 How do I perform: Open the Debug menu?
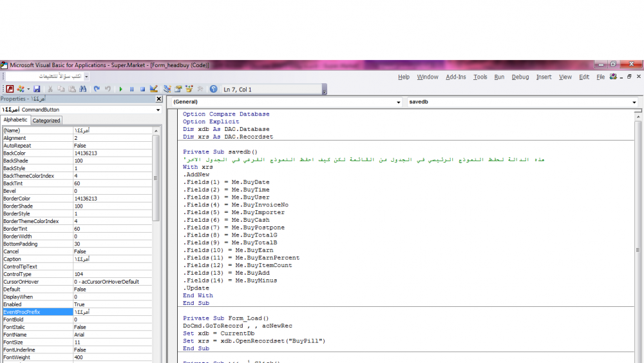point(520,77)
